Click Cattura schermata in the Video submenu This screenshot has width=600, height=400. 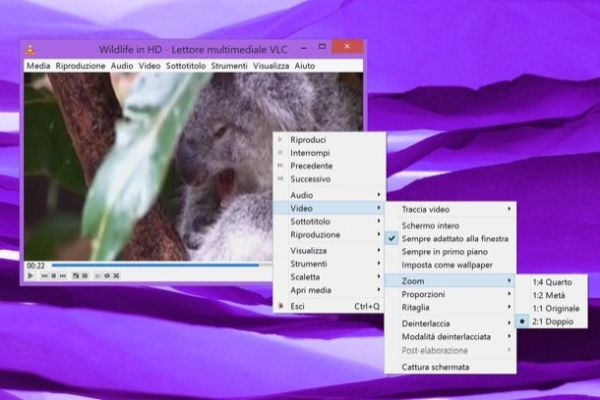click(x=450, y=367)
